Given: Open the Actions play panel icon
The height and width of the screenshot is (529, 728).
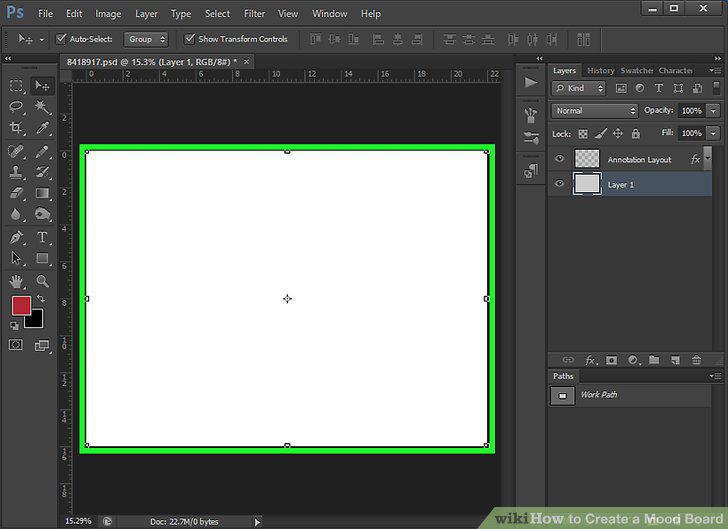Looking at the screenshot, I should 531,83.
